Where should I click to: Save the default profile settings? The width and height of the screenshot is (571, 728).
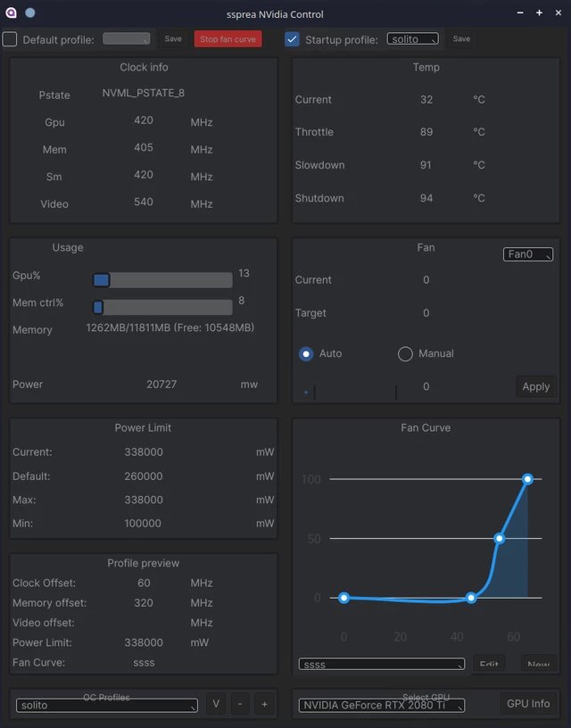[172, 38]
